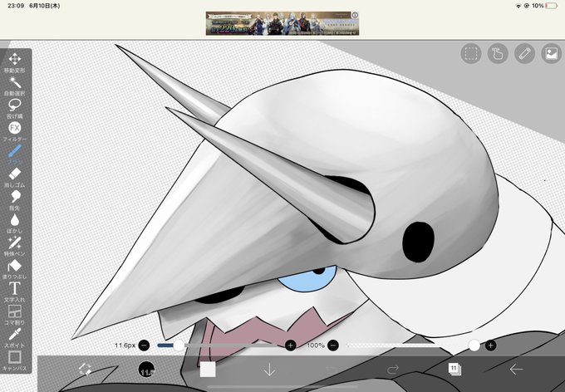Select the Transform (移動変形) tool
Image resolution: width=565 pixels, height=392 pixels.
tap(14, 62)
